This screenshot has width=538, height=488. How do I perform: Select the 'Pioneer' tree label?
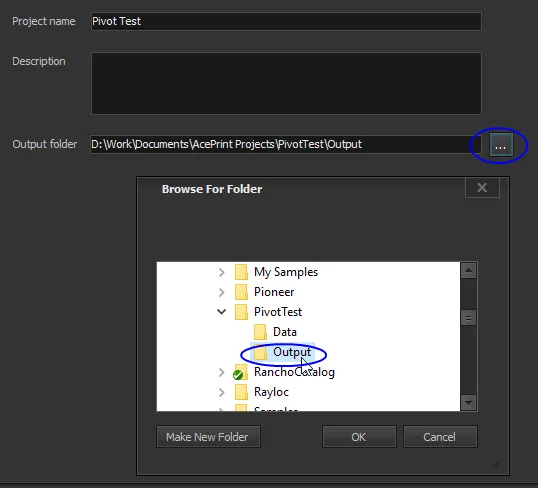click(x=274, y=292)
